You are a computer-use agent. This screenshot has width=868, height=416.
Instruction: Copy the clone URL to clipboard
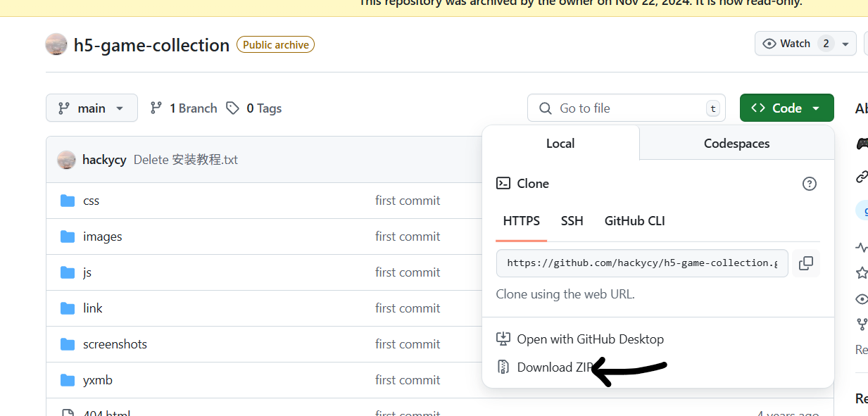coord(806,263)
